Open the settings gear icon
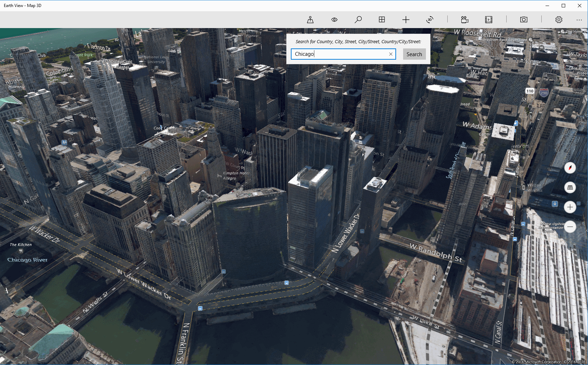 pyautogui.click(x=559, y=20)
